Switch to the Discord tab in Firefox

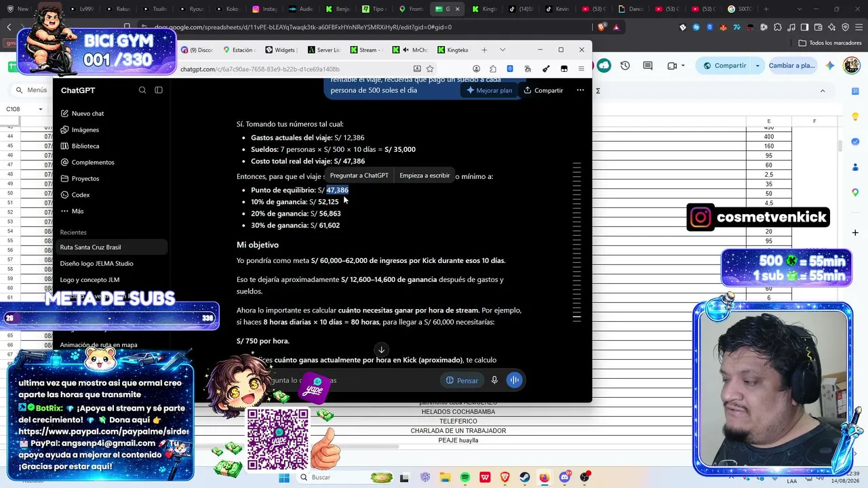(197, 49)
